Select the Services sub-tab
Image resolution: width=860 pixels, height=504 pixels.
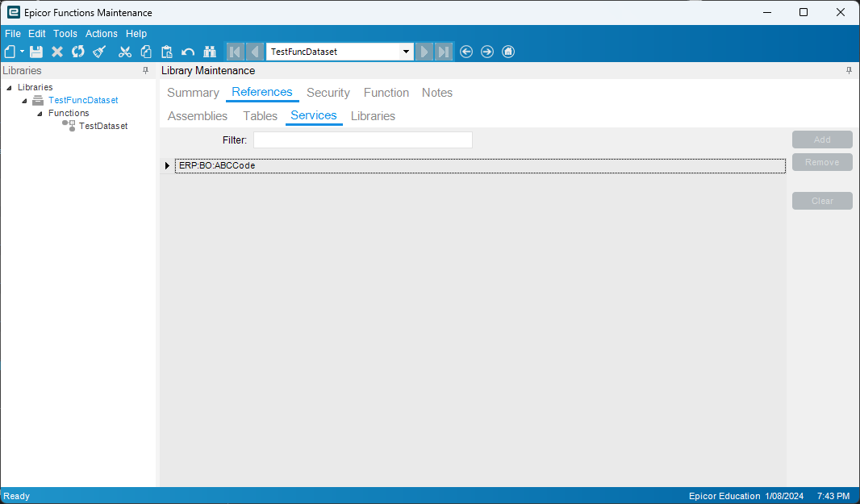point(314,115)
